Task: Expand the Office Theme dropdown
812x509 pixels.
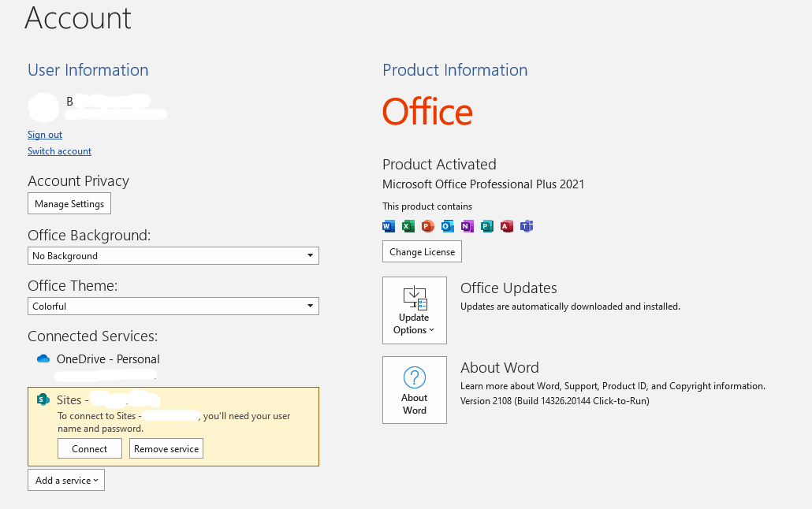Action: point(173,306)
